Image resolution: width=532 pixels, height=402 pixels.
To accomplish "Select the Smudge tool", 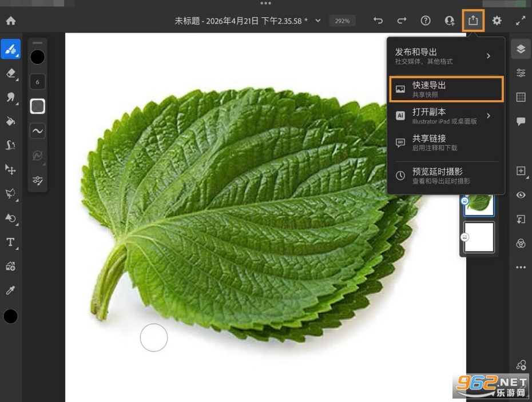I will point(10,97).
